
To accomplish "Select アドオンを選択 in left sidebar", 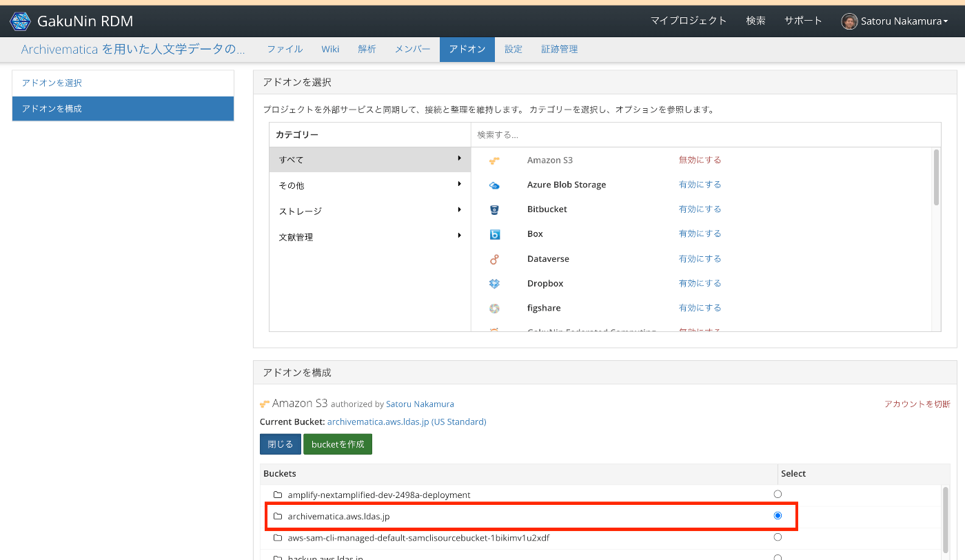I will pos(123,83).
